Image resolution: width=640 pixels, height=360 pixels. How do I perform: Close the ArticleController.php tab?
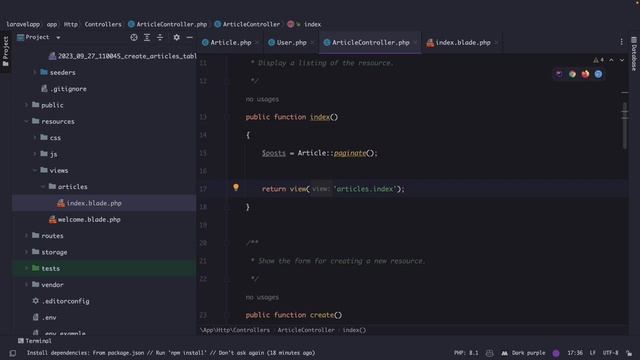coord(415,42)
